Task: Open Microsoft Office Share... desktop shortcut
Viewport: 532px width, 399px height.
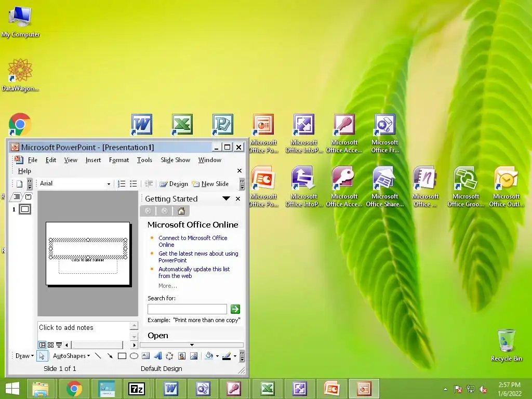Action: click(x=385, y=187)
